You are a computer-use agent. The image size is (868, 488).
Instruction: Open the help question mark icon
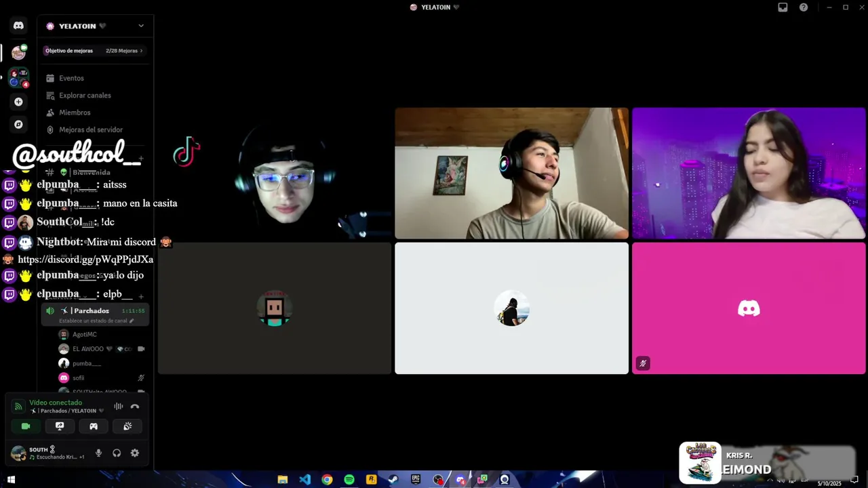tap(804, 7)
